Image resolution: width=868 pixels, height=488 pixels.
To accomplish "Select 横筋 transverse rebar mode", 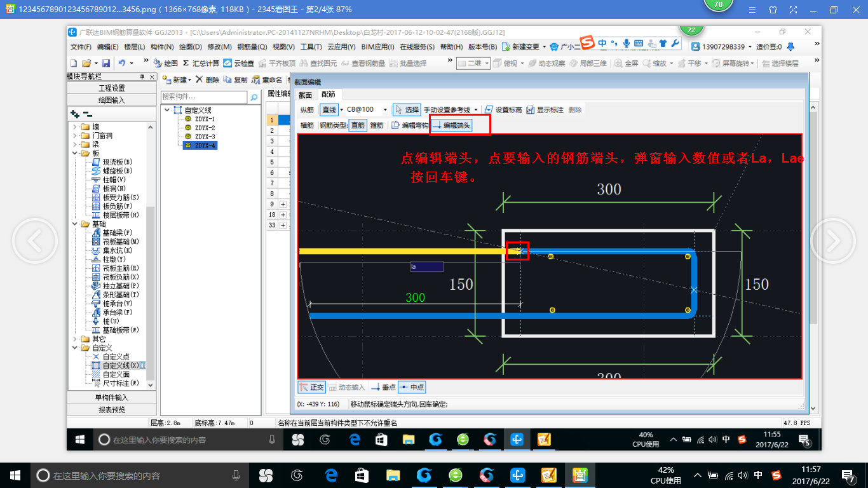I will (307, 125).
